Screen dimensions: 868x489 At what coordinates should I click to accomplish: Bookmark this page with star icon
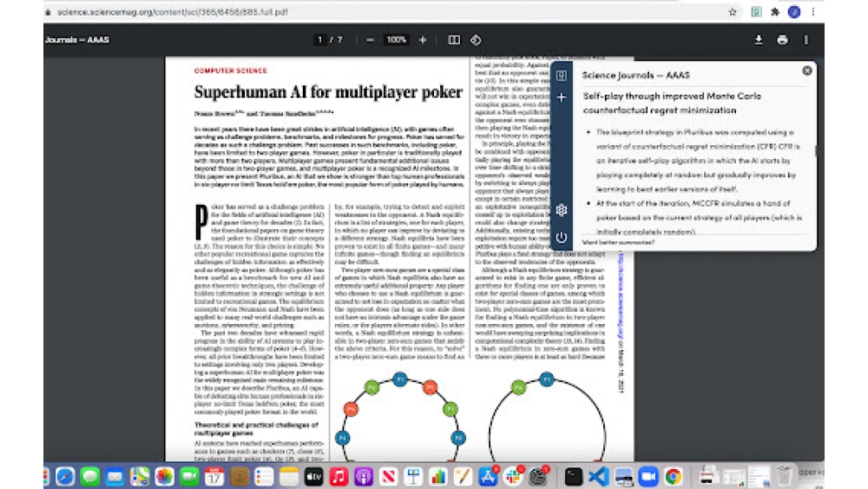[733, 11]
